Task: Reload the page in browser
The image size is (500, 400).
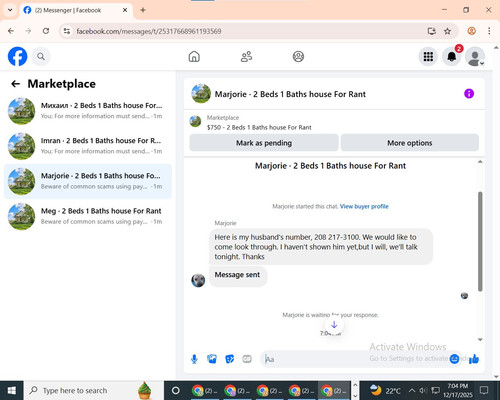Action: (46, 31)
